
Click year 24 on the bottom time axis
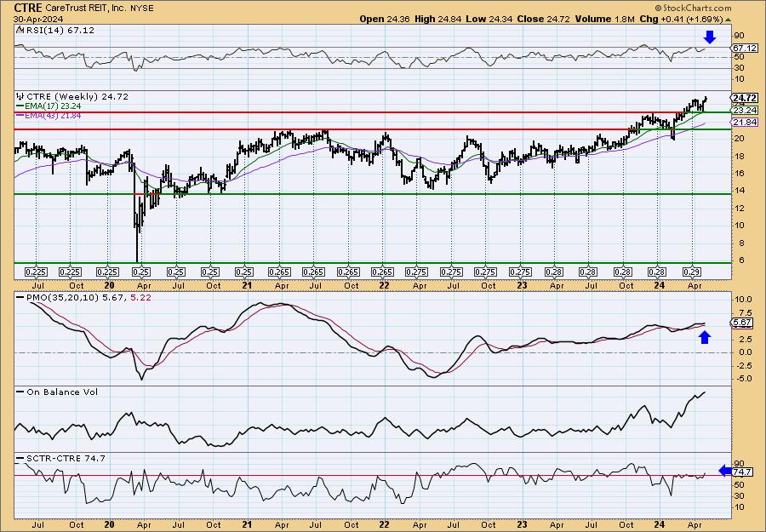[x=660, y=524]
